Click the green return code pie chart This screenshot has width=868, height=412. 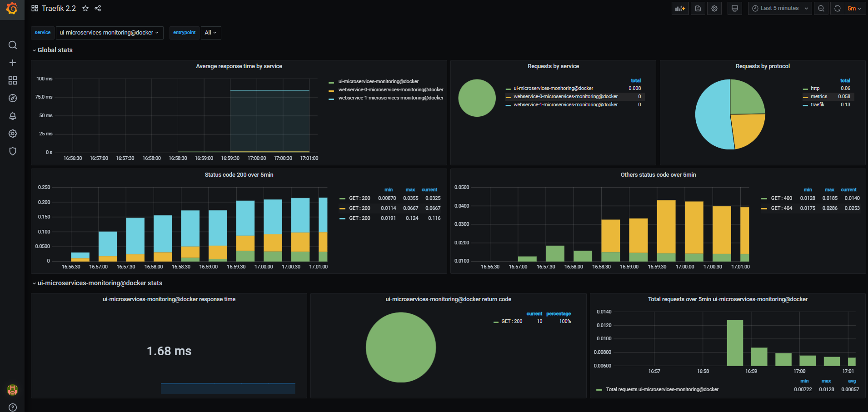401,347
